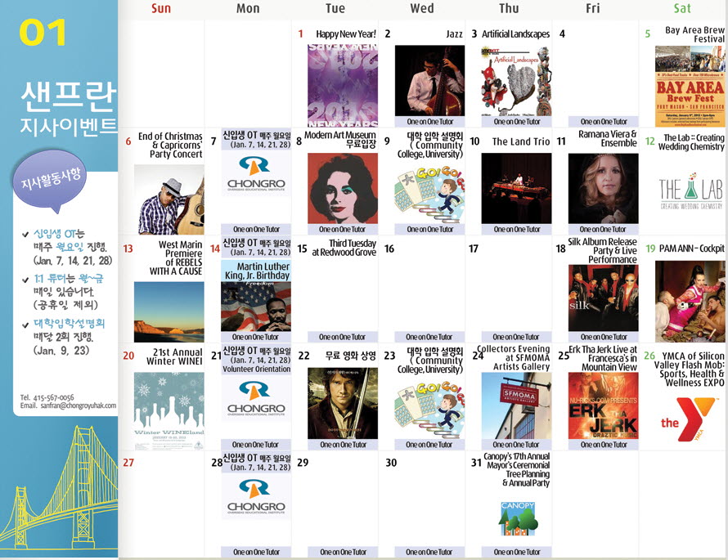Screen dimensions: 728x560
Task: Click the checkmark beside 대학입학설명회 note
Action: pyautogui.click(x=25, y=323)
